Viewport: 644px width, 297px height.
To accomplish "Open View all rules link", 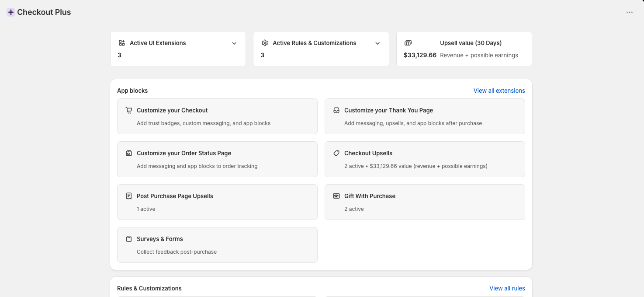I will [507, 288].
